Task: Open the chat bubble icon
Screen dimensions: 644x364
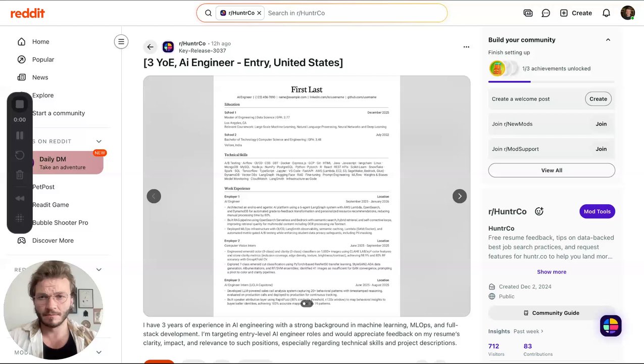Action: click(x=546, y=13)
